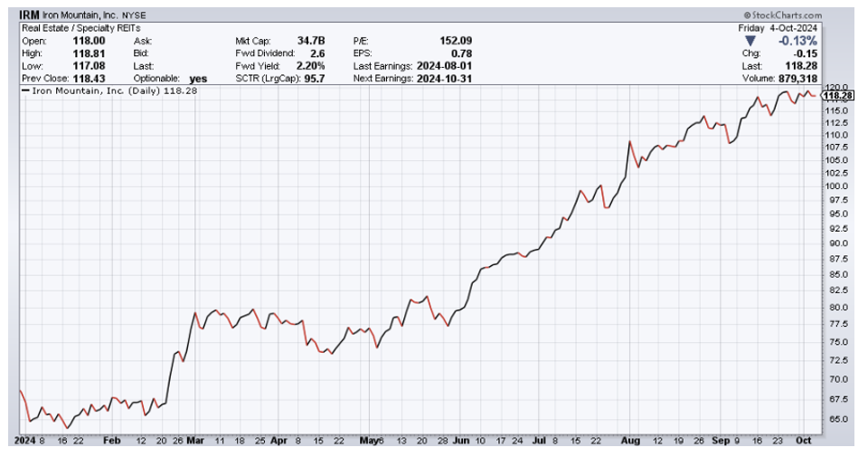868x457 pixels.
Task: Click the NYSE exchange label
Action: [x=134, y=15]
